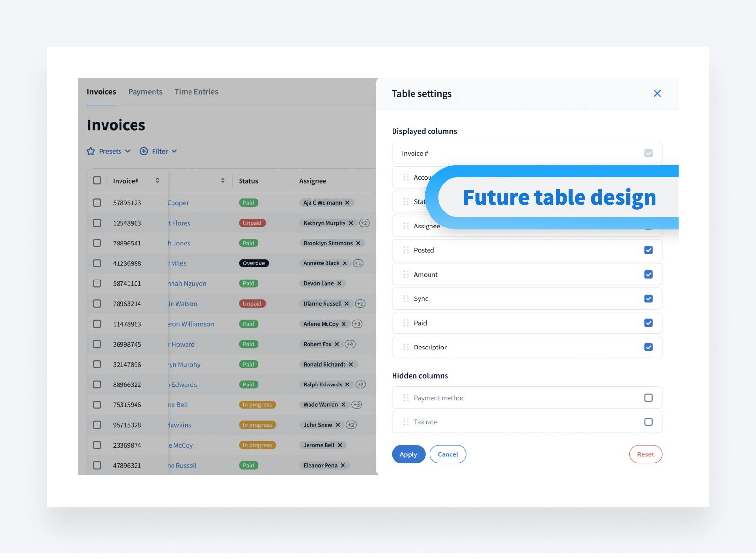This screenshot has width=756, height=559.
Task: Click the Apply button
Action: pyautogui.click(x=408, y=454)
